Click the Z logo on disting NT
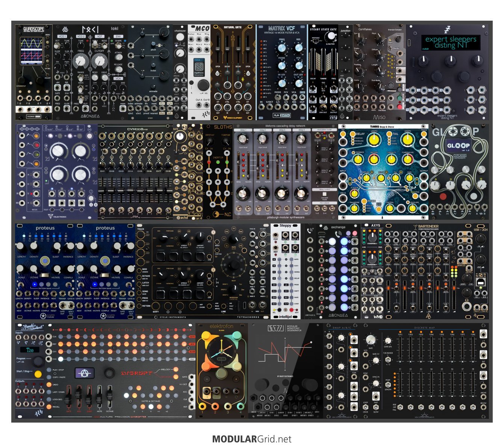 pyautogui.click(x=447, y=30)
